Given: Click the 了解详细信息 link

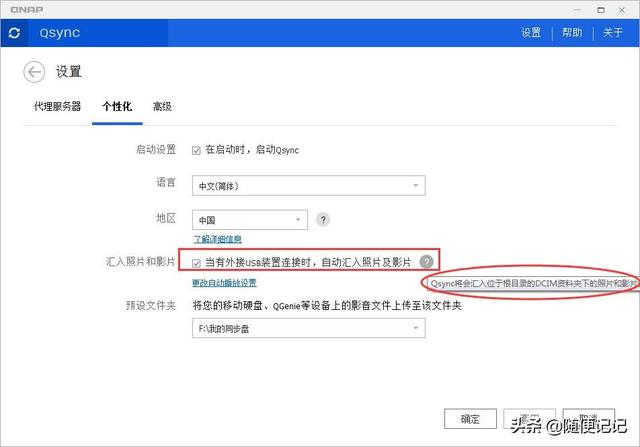Looking at the screenshot, I should coord(218,239).
